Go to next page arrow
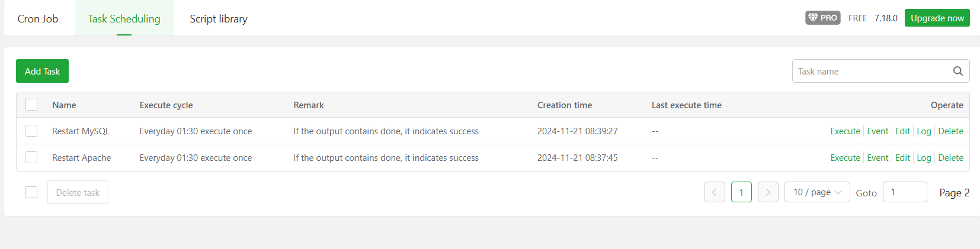 tap(768, 192)
